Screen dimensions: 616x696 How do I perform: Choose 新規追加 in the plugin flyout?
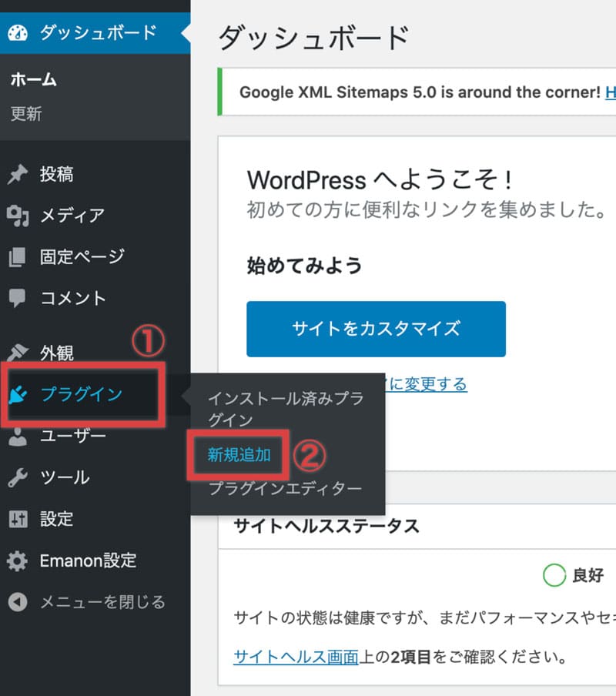[239, 455]
